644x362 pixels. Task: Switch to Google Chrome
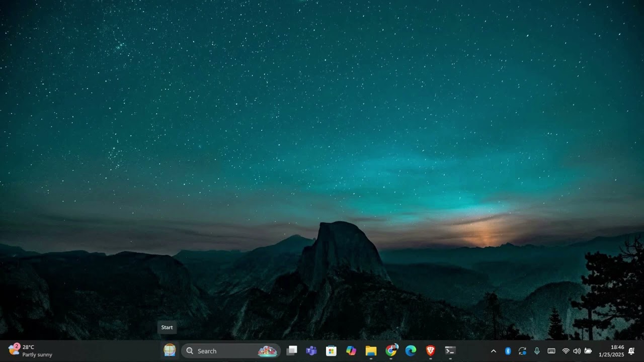[x=391, y=351]
